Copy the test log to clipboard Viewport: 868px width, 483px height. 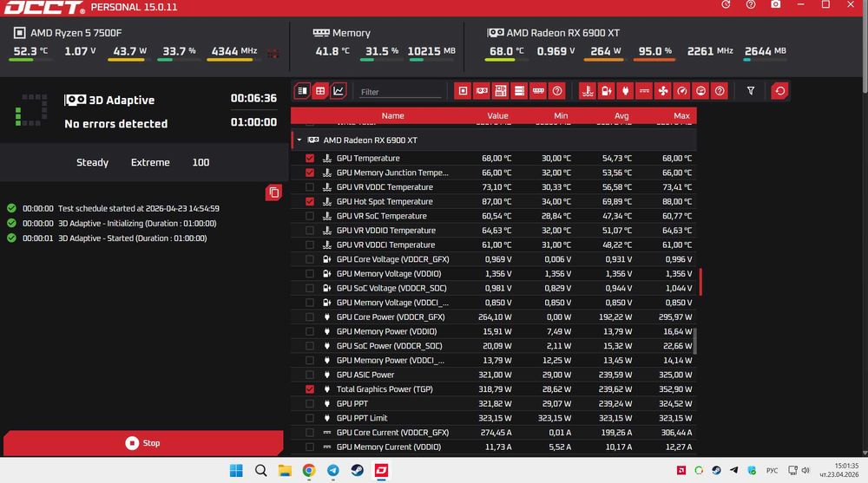(273, 193)
